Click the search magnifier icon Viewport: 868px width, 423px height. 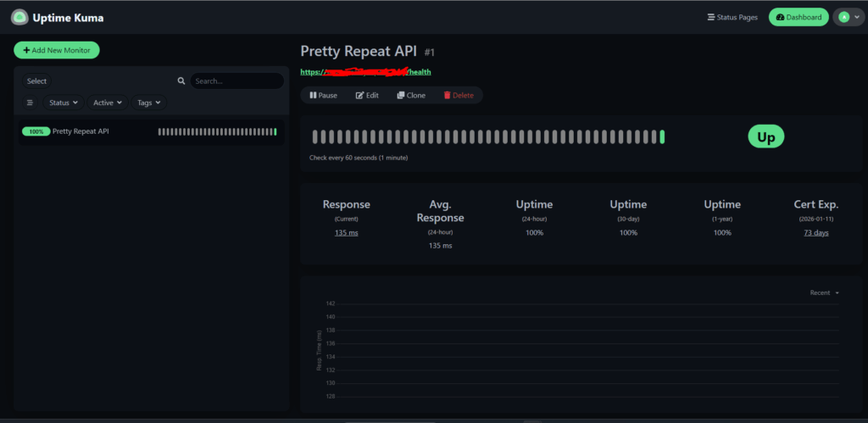pyautogui.click(x=181, y=81)
